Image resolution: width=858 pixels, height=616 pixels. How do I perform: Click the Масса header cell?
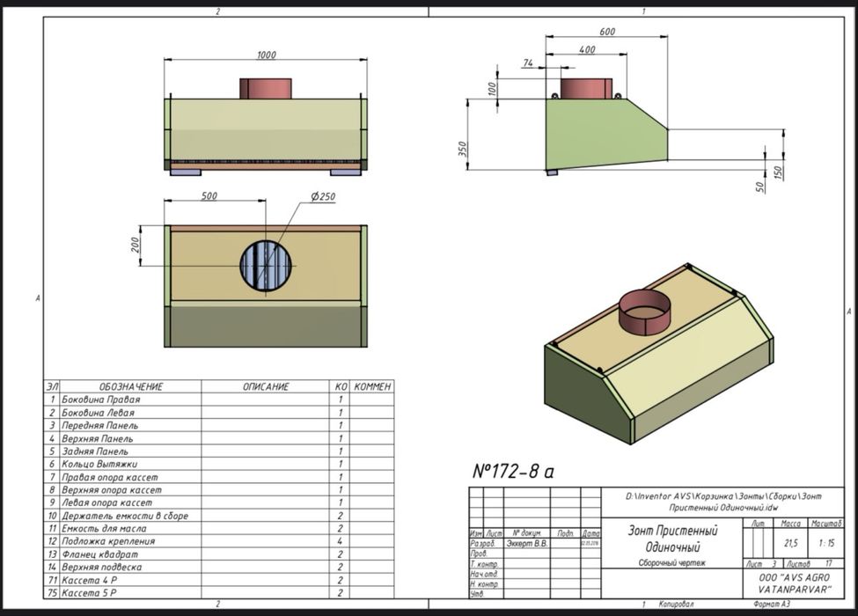click(791, 524)
